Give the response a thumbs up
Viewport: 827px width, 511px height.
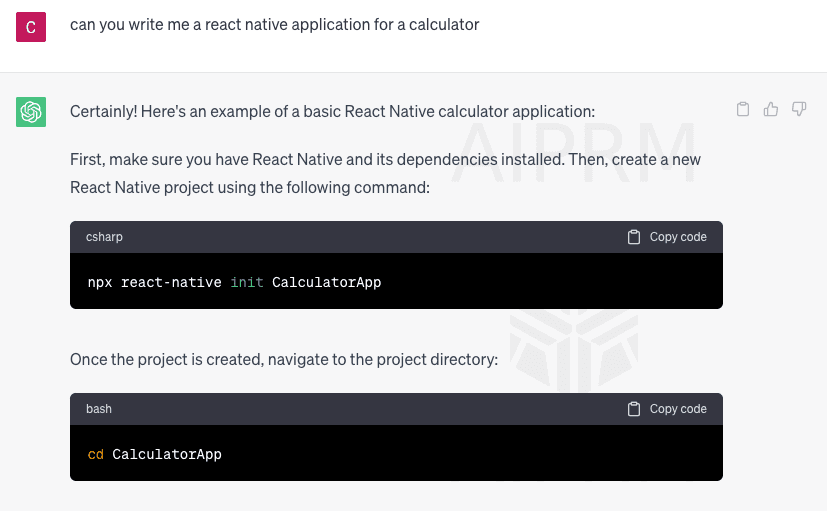771,109
